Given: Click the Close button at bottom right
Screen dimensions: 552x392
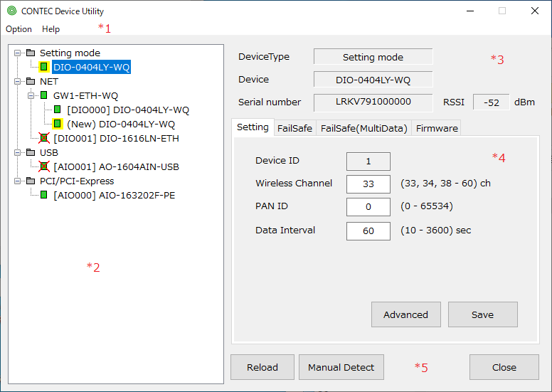Looking at the screenshot, I should pyautogui.click(x=504, y=367).
